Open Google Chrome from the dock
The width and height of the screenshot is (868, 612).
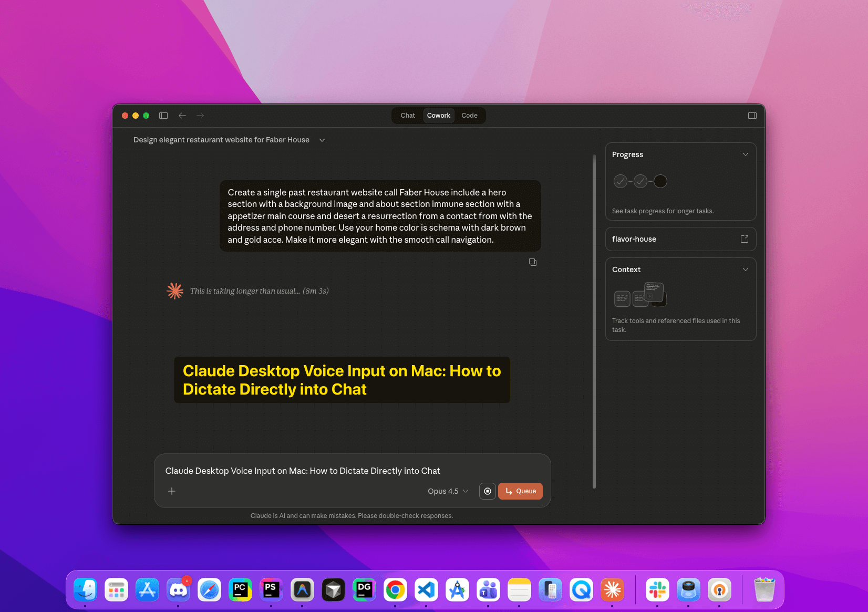tap(395, 589)
